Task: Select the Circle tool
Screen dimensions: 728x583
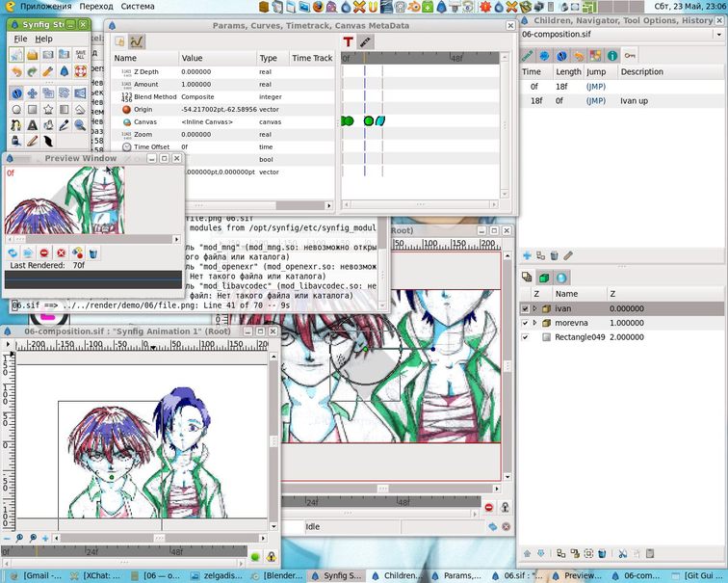Action: (x=16, y=110)
